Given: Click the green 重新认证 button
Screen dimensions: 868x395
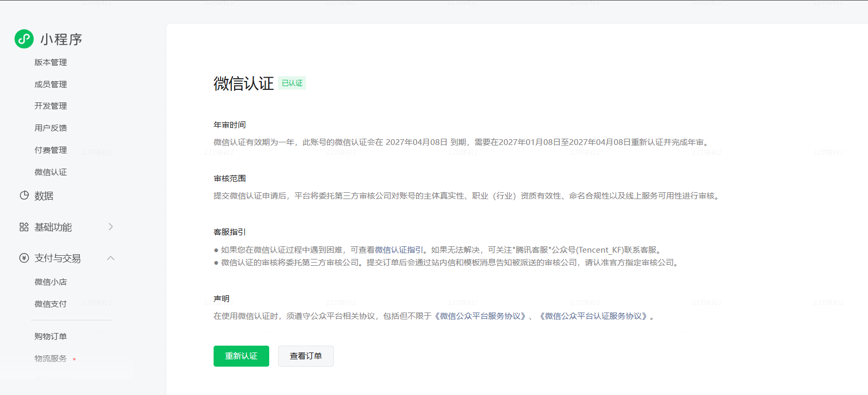Looking at the screenshot, I should pyautogui.click(x=241, y=356).
